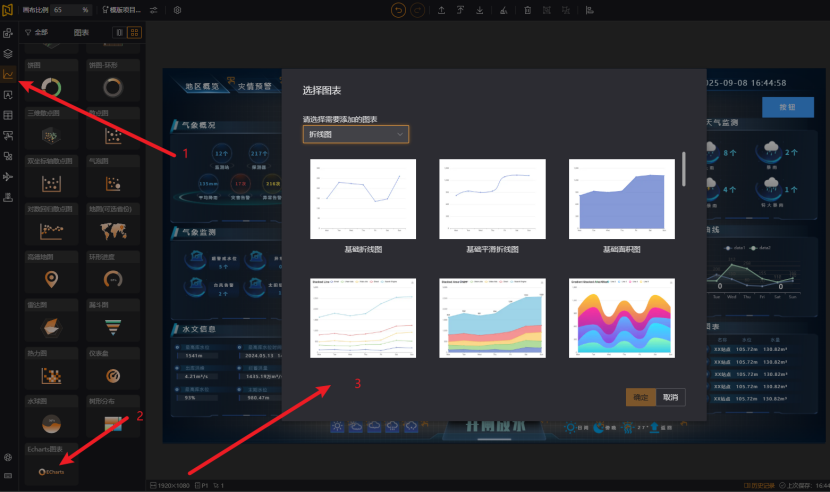This screenshot has width=830, height=492.
Task: Select the stacked line chart thumbnail
Action: pos(363,318)
